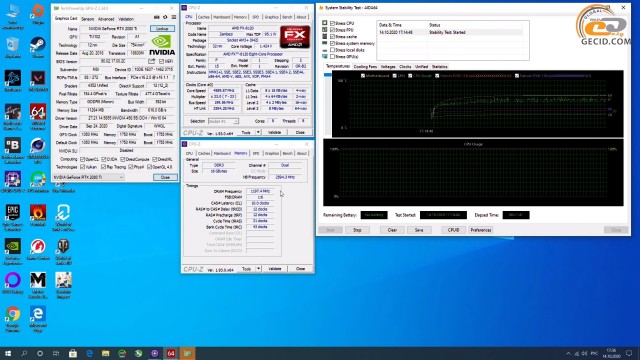The width and height of the screenshot is (640, 360).
Task: Open Tools dropdown arrow in upper CPU-Z
Action: [x=258, y=133]
